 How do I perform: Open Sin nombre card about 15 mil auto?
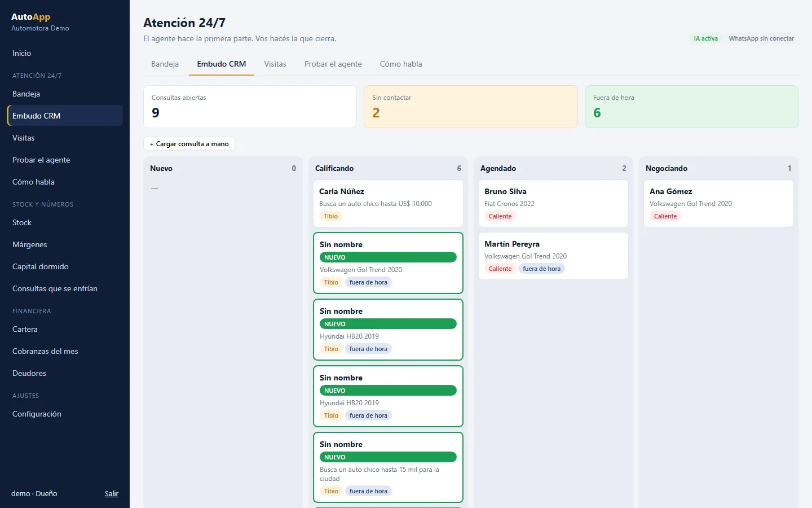(x=388, y=467)
